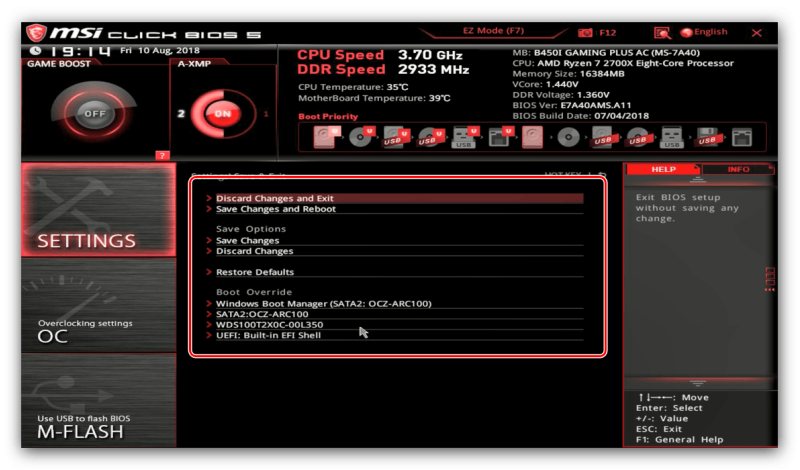Select the legacy USB CD/DVD boot icon
Viewport: 800px width, 470px height.
tap(638, 137)
